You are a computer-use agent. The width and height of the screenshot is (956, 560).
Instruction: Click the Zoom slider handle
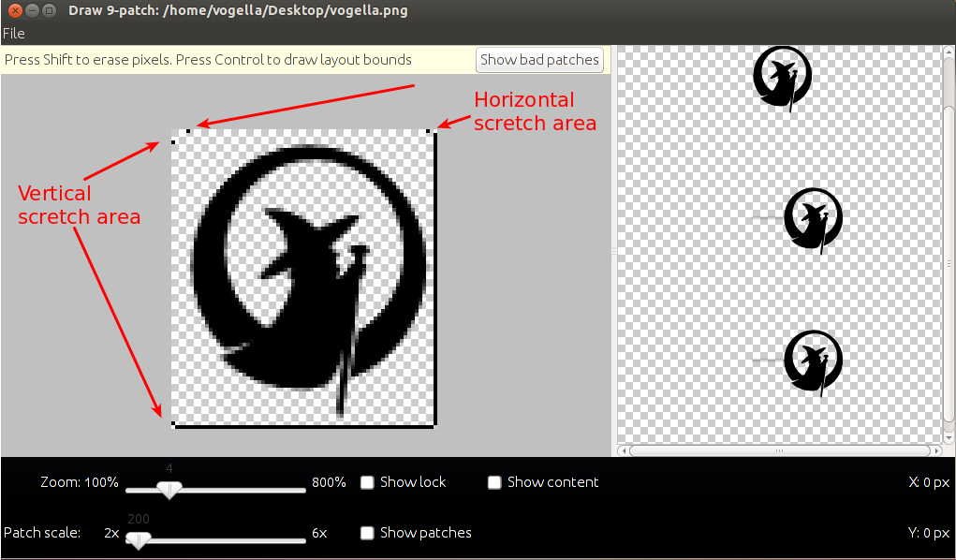click(169, 489)
